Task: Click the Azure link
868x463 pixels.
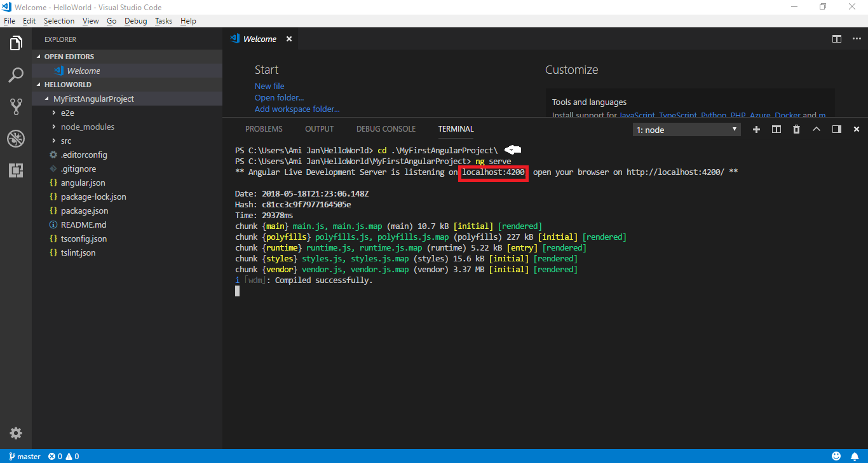Action: tap(760, 115)
